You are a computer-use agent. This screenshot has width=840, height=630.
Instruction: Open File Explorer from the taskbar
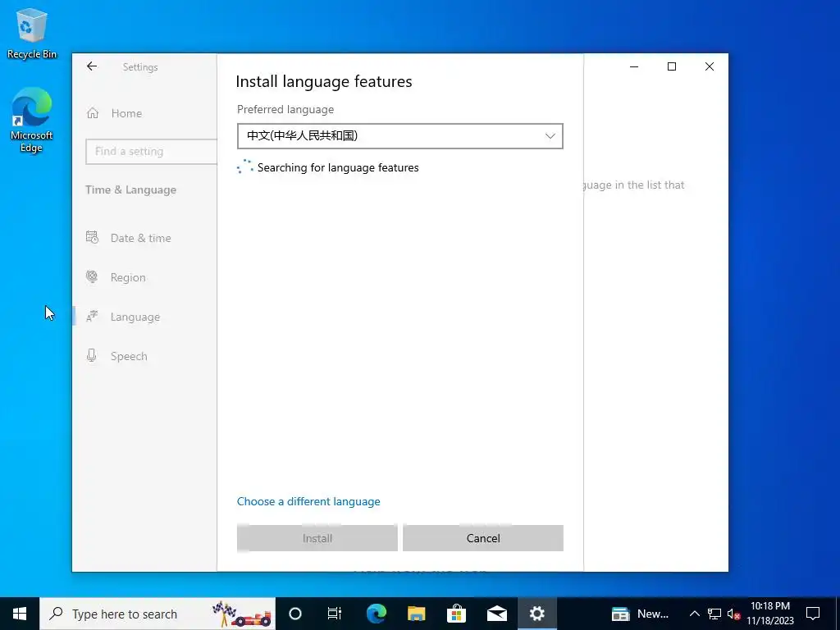click(x=416, y=614)
